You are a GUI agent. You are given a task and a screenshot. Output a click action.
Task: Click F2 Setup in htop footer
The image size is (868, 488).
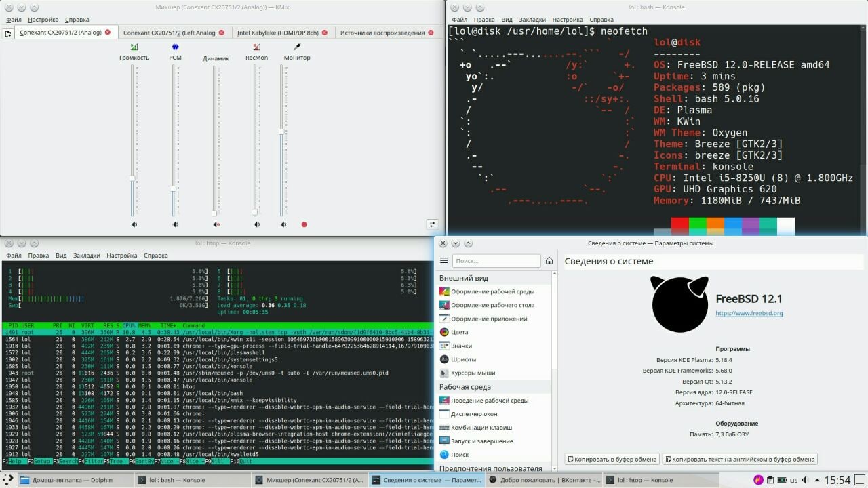[x=41, y=461]
